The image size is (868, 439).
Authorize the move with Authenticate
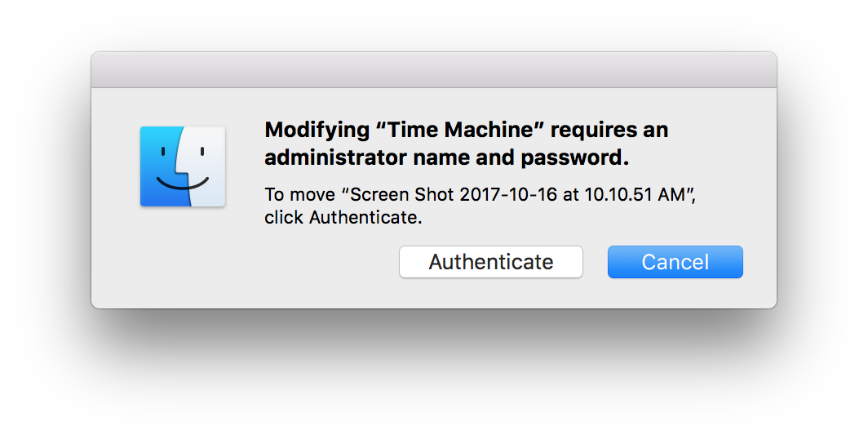(x=491, y=262)
